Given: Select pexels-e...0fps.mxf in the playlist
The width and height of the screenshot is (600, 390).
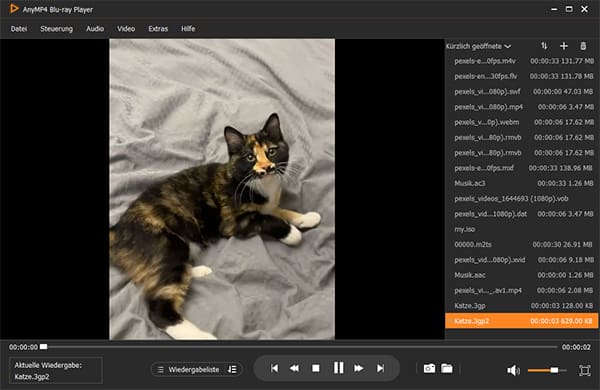Looking at the screenshot, I should pyautogui.click(x=522, y=168).
